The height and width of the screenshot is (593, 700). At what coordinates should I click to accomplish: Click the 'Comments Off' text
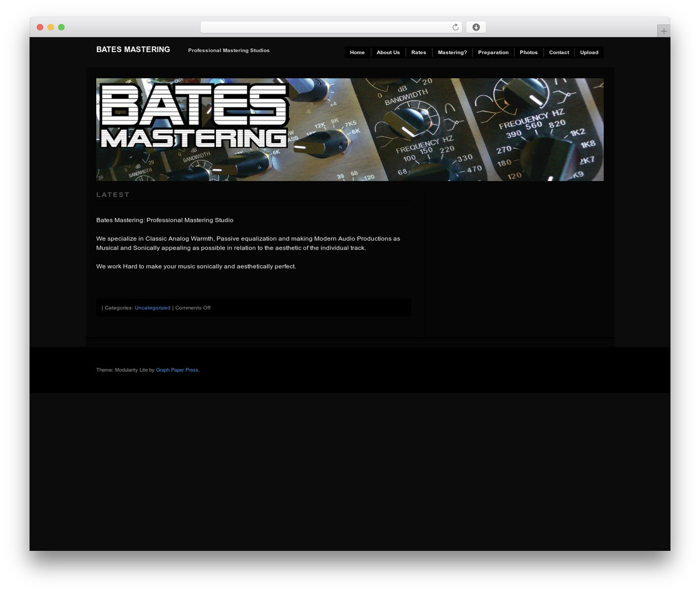[x=192, y=308]
